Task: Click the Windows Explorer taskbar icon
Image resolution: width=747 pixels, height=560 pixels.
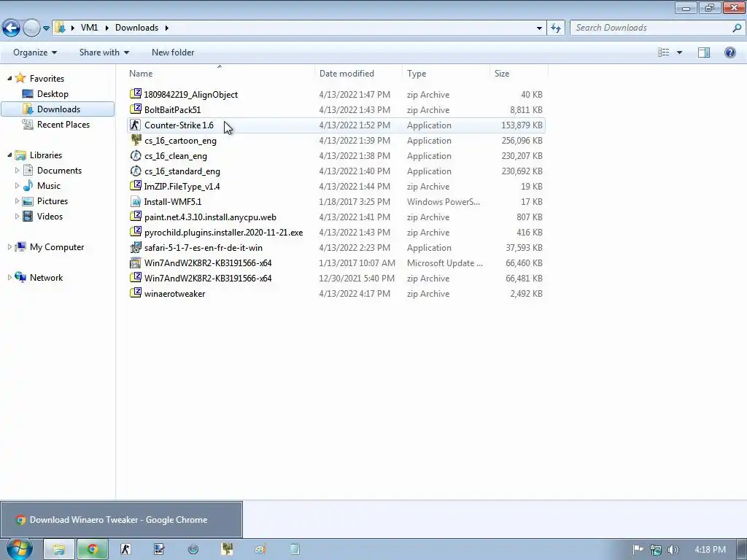Action: 59,549
